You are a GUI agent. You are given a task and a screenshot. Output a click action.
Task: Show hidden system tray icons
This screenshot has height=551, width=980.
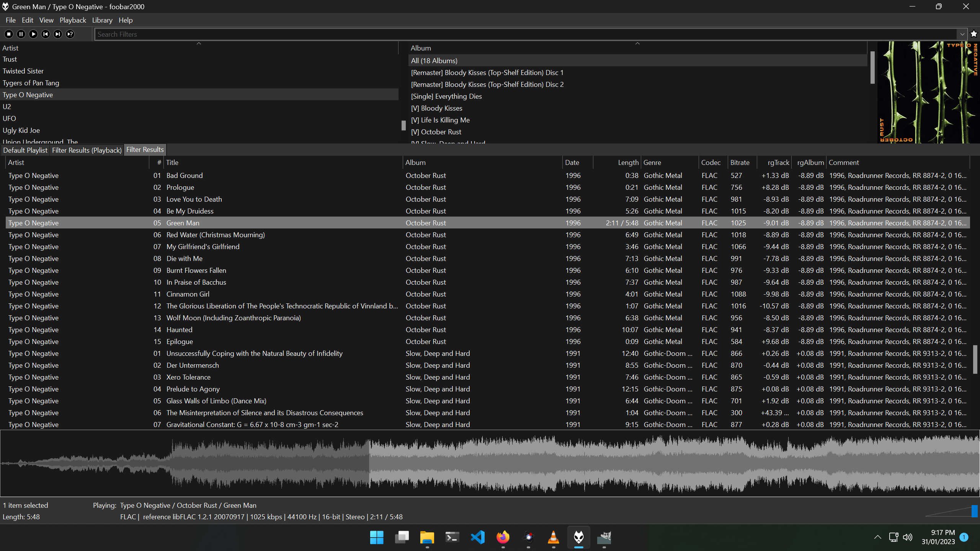click(x=877, y=537)
